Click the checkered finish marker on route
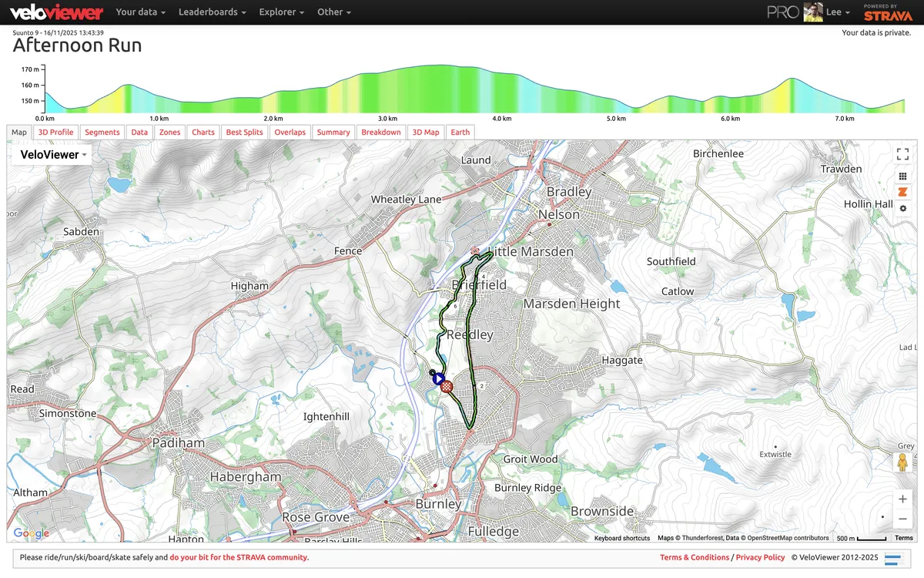Image resolution: width=924 pixels, height=578 pixels. pos(447,387)
